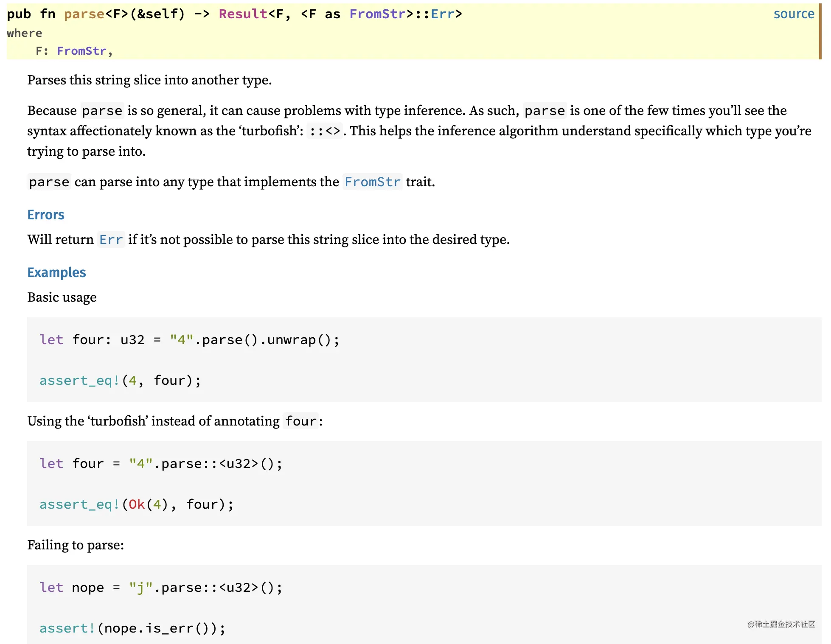
Task: Click first inline 'parse' code after Because
Action: (x=102, y=111)
